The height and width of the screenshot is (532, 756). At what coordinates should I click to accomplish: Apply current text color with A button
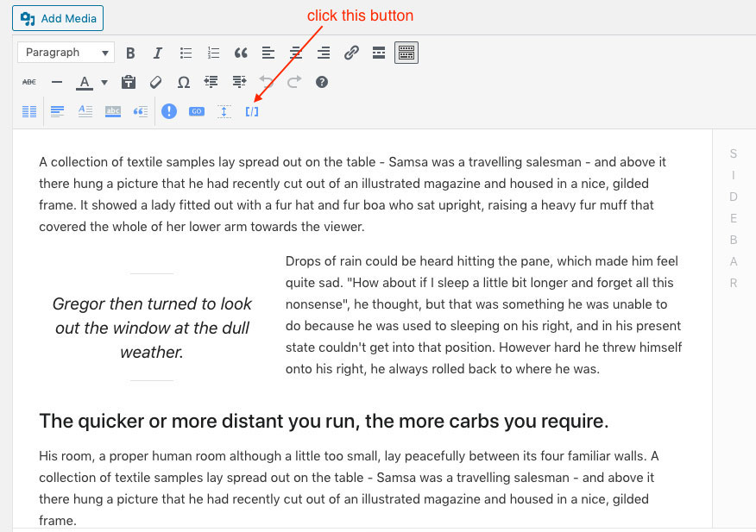[84, 82]
